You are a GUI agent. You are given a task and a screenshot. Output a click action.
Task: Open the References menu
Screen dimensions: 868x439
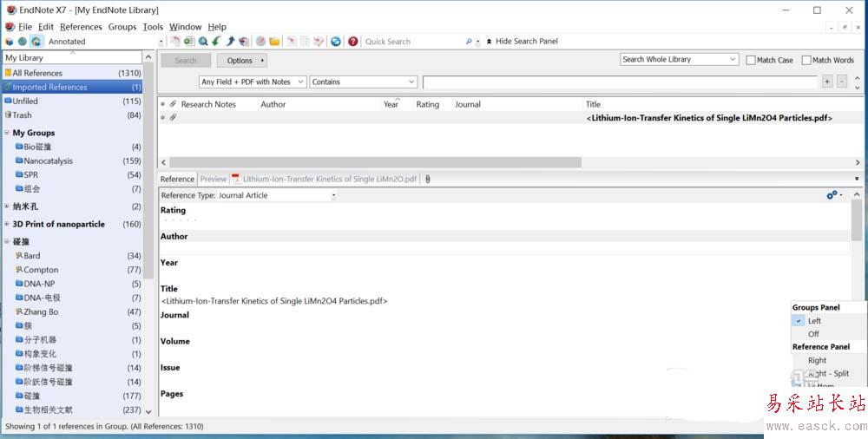click(x=81, y=27)
